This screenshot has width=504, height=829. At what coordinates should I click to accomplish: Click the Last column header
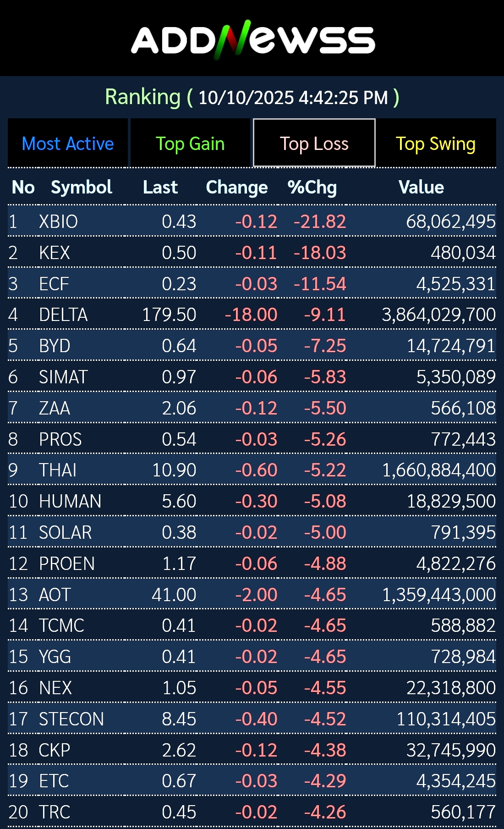click(160, 187)
